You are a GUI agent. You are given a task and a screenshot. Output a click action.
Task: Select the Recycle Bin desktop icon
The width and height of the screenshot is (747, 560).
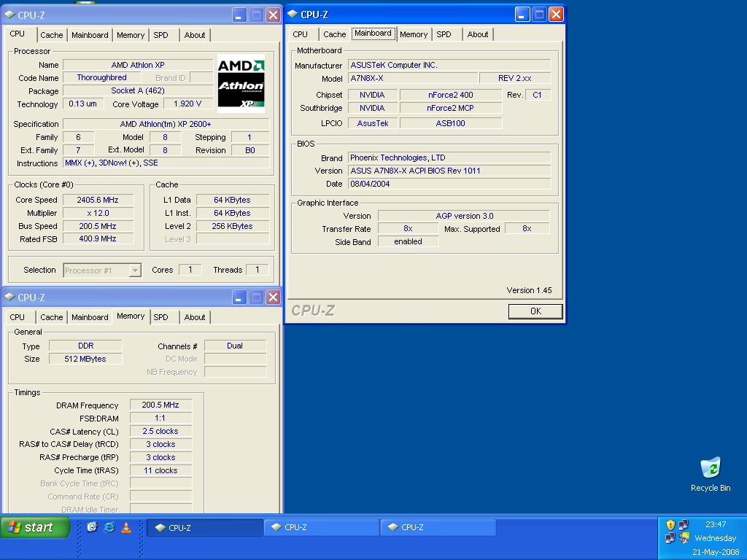coord(711,474)
